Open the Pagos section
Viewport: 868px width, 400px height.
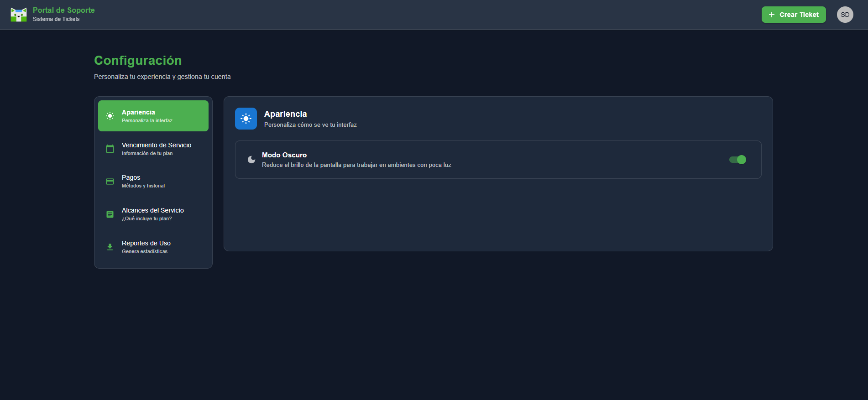(x=153, y=182)
